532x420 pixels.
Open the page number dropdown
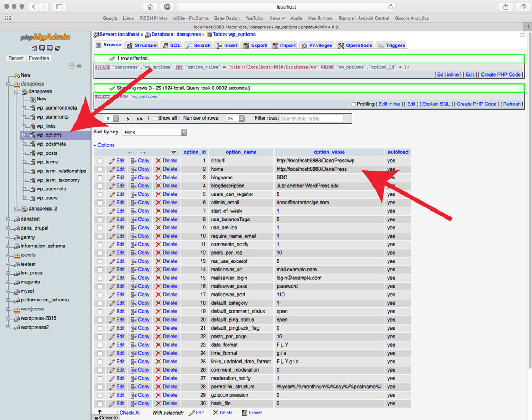(x=112, y=119)
